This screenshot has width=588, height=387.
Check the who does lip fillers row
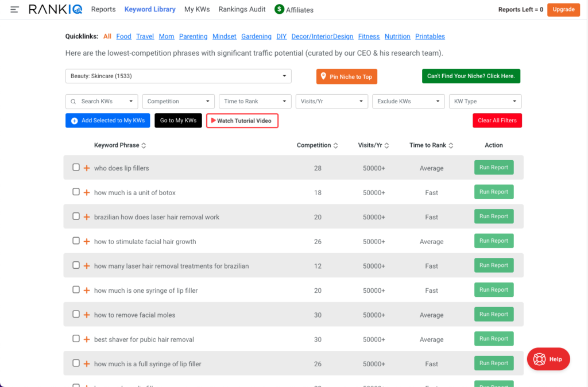coord(76,167)
